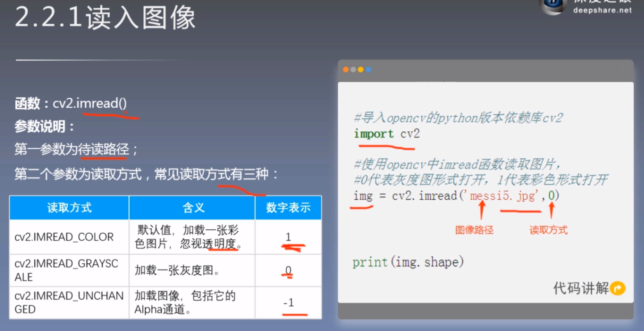This screenshot has height=331, width=644.
Task: Click the deepshare.net text
Action: (602, 10)
